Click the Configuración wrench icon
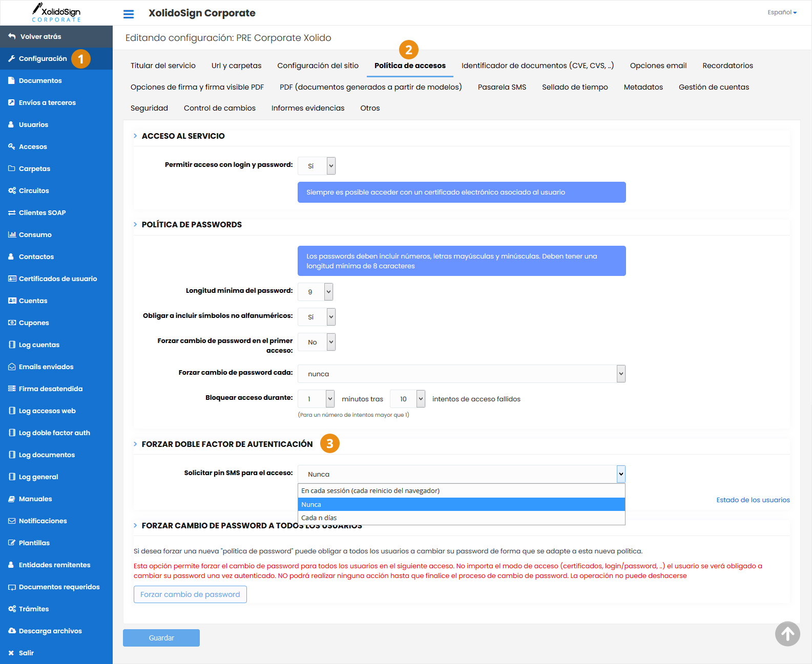Screen dimensions: 812x664 (x=12, y=58)
